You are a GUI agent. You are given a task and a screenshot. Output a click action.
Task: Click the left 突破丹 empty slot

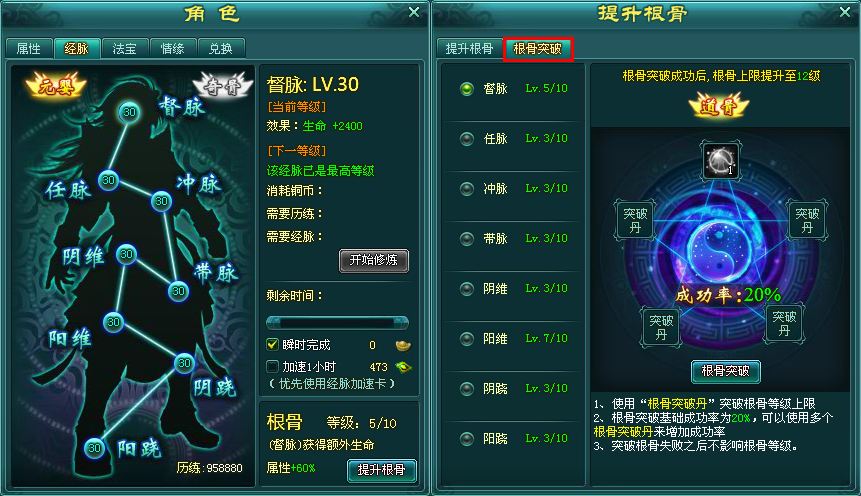click(x=635, y=220)
